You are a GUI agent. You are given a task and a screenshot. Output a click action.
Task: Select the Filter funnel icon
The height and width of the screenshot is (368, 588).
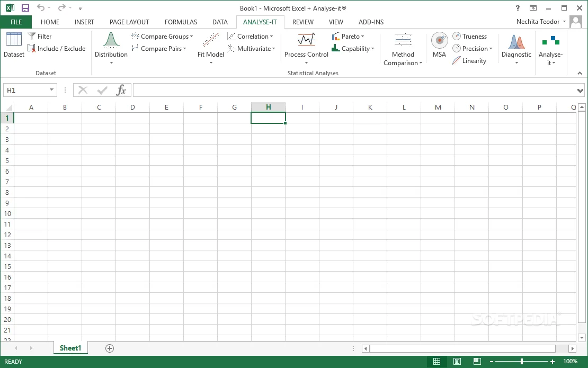[x=31, y=37]
